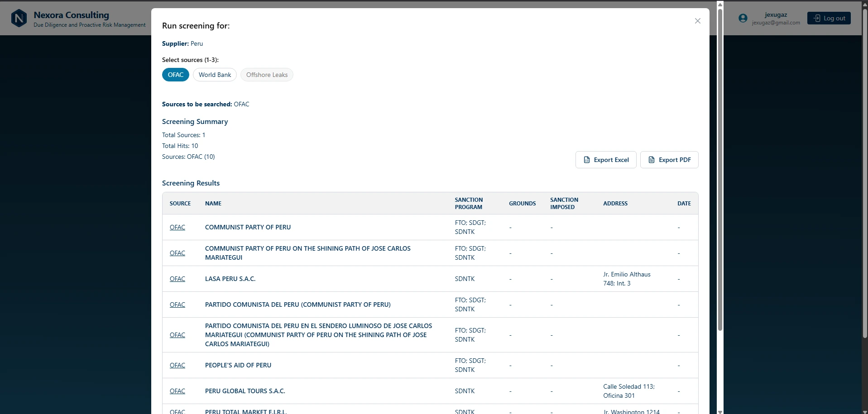Click the dialog scrollbar thumb
This screenshot has height=414, width=868.
(x=720, y=170)
